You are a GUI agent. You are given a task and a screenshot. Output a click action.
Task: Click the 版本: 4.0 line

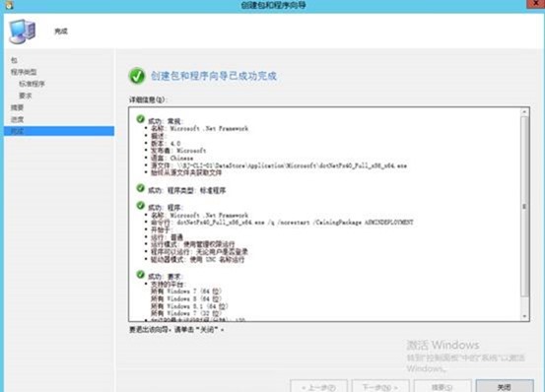click(x=166, y=144)
